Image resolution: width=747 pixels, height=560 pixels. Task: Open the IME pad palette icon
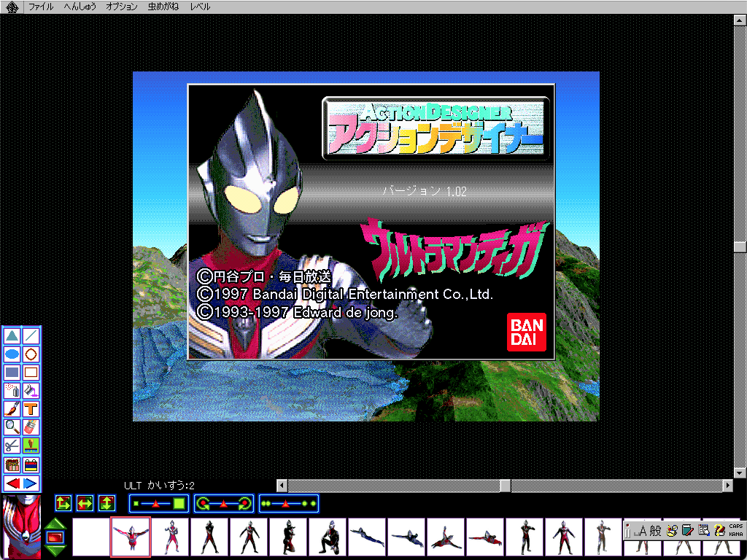[672, 531]
